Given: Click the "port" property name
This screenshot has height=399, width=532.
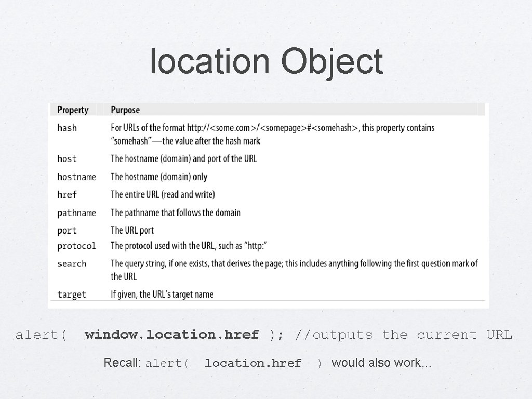Looking at the screenshot, I should (67, 231).
